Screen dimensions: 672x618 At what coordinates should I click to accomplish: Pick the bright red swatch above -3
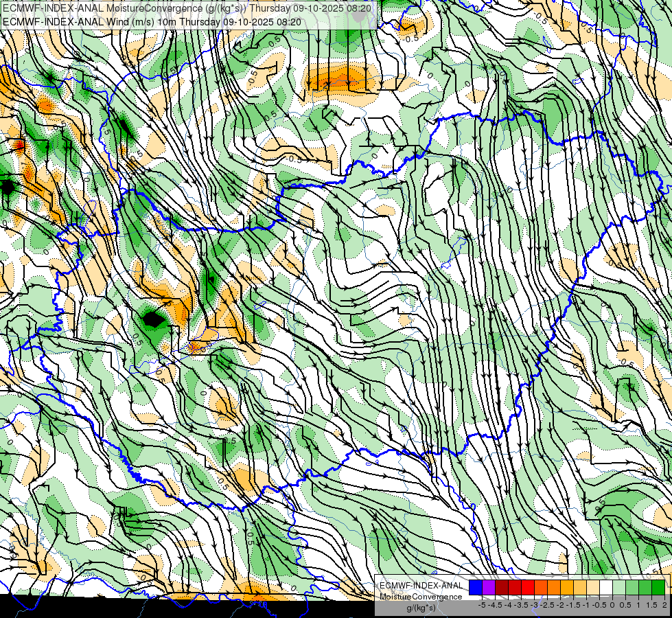[528, 588]
